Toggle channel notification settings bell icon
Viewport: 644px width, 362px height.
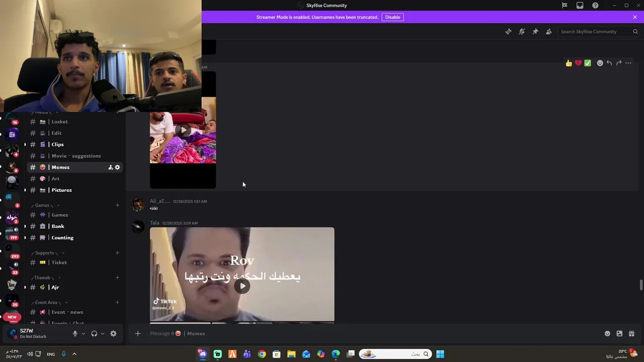(x=522, y=31)
